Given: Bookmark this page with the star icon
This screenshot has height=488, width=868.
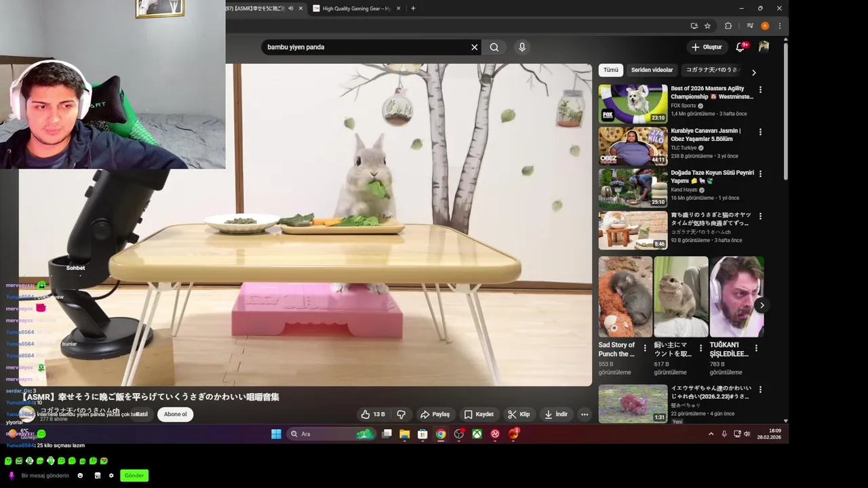Looking at the screenshot, I should (x=707, y=26).
